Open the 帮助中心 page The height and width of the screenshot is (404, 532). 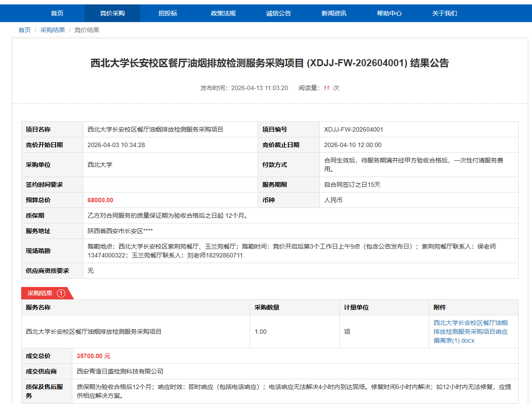(389, 13)
